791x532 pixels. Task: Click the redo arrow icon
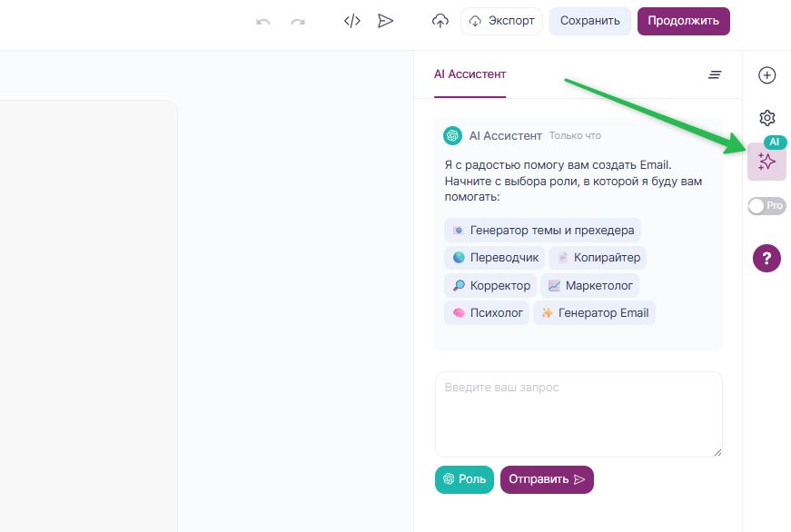pyautogui.click(x=298, y=22)
